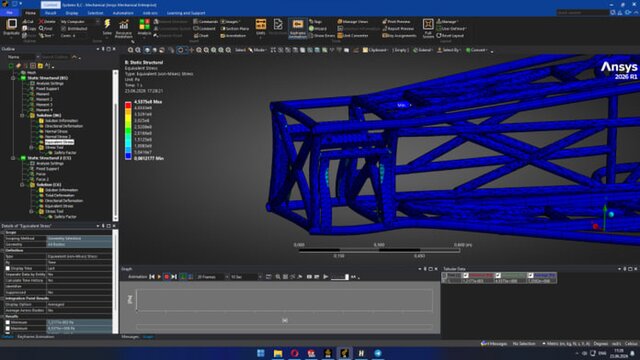Collapse Static Structural 2 tree node
640x360 pixels.
point(13,158)
